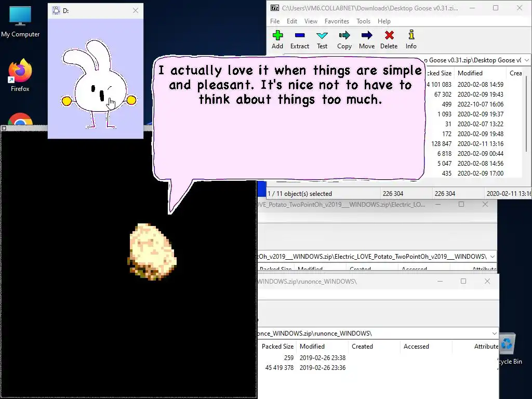Image resolution: width=532 pixels, height=399 pixels.
Task: Open the File menu in 7-Zip
Action: [275, 21]
